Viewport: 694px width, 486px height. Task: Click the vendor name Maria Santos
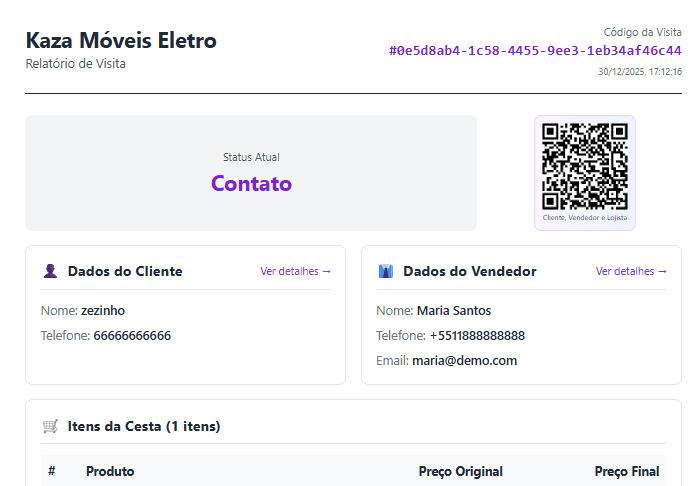(454, 310)
